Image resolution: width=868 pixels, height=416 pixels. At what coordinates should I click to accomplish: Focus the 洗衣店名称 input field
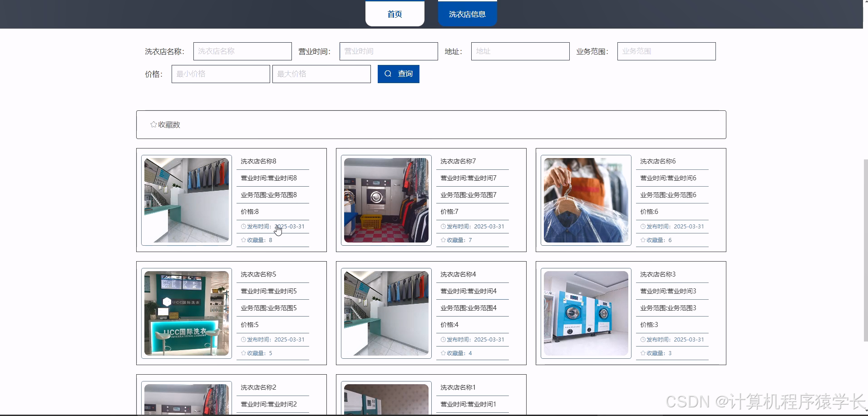click(x=242, y=51)
